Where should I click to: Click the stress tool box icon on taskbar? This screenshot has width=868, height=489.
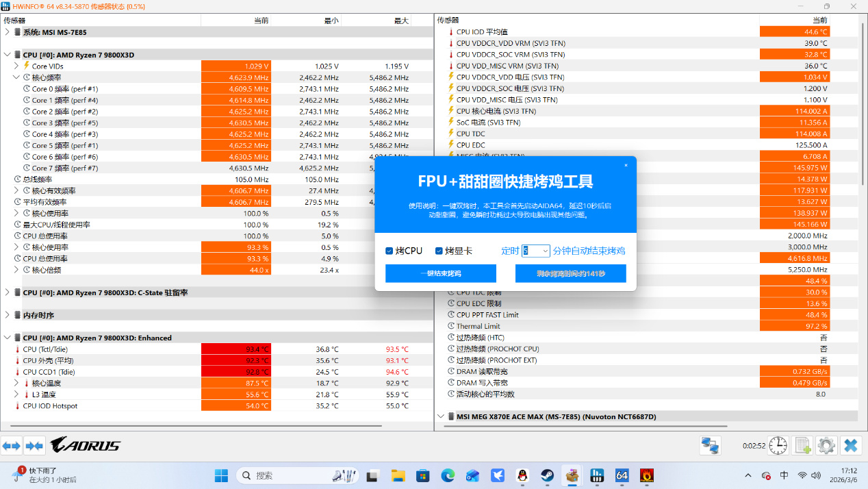click(572, 475)
